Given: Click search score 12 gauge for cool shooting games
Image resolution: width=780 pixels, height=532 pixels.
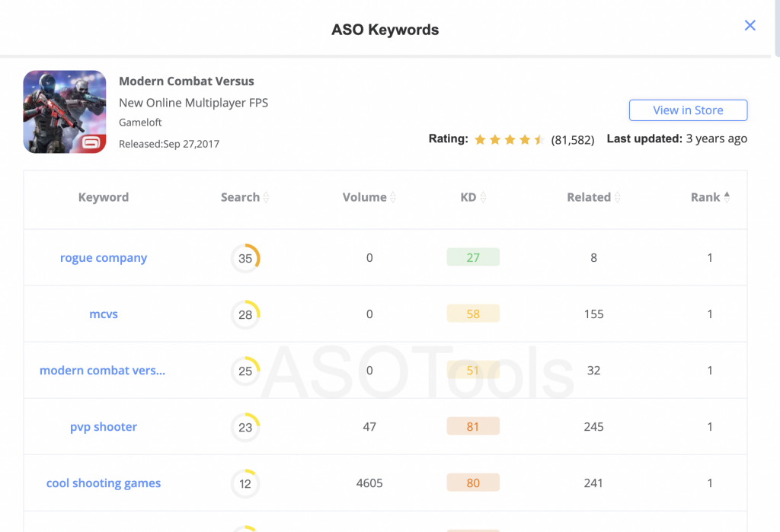Looking at the screenshot, I should [x=245, y=483].
